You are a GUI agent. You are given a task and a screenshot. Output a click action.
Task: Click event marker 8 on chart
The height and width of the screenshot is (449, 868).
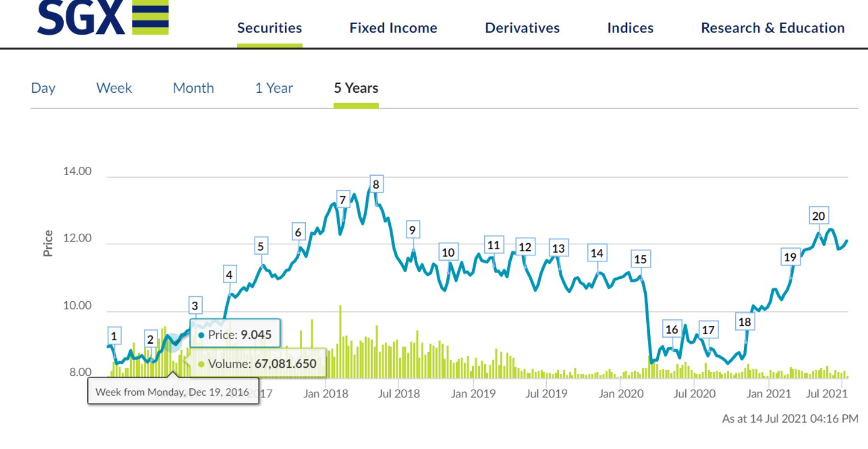(x=376, y=184)
